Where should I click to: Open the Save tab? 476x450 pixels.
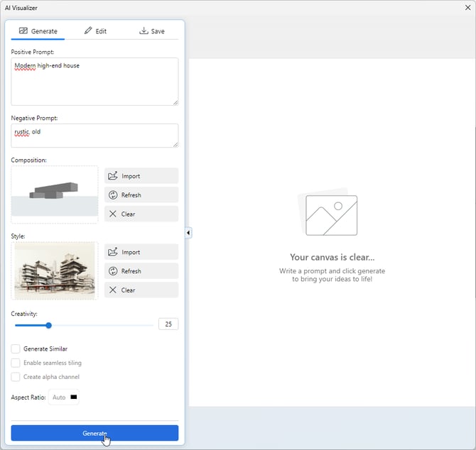151,31
